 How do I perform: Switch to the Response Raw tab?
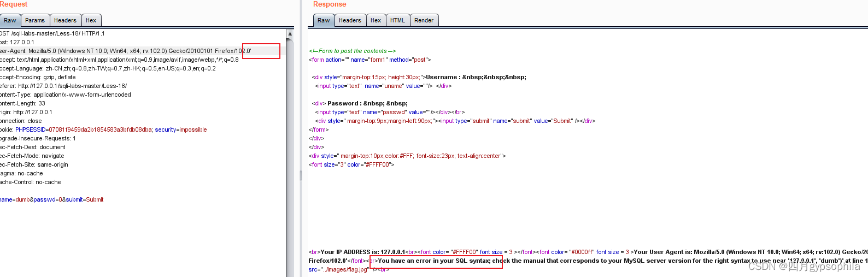click(x=324, y=20)
